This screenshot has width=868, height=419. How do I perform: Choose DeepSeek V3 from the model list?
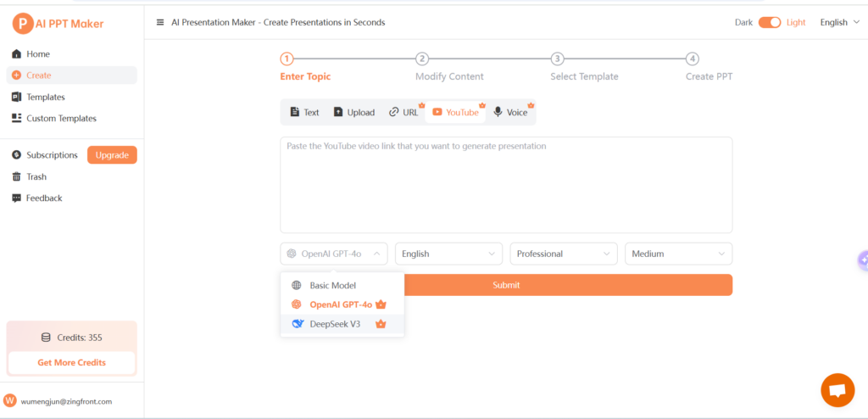(335, 324)
